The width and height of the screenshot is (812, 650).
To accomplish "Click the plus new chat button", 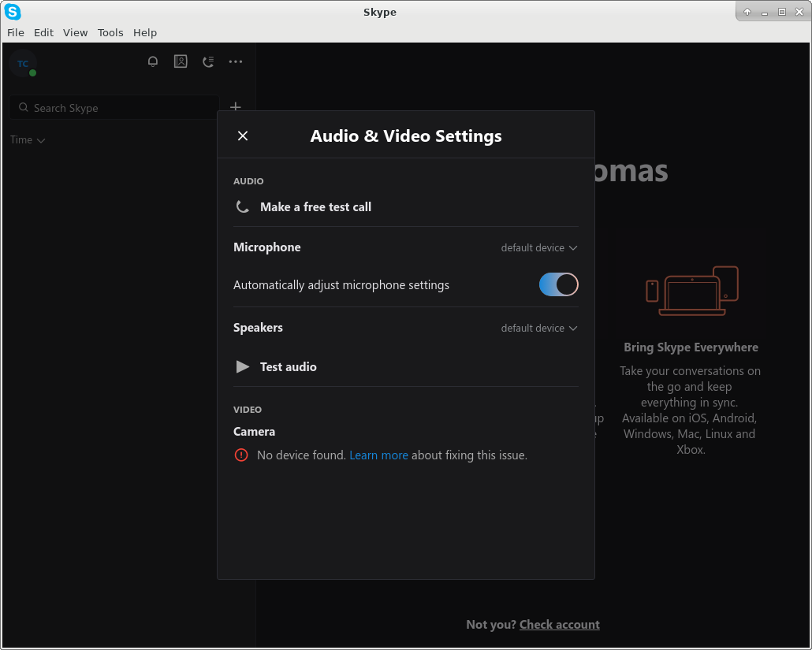I will [x=236, y=106].
